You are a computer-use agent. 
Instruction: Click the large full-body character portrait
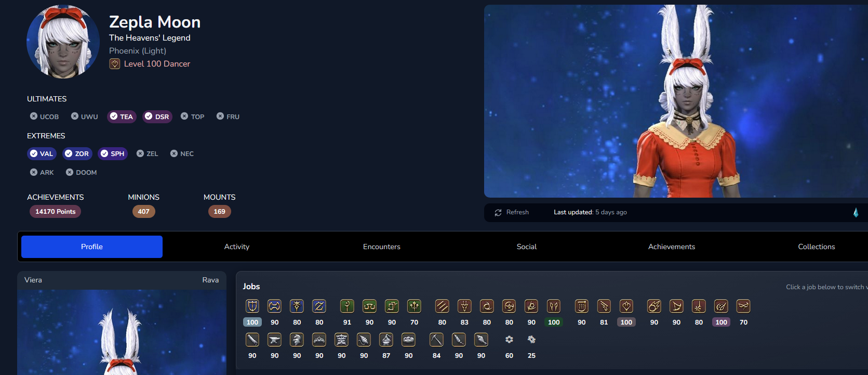[x=676, y=101]
